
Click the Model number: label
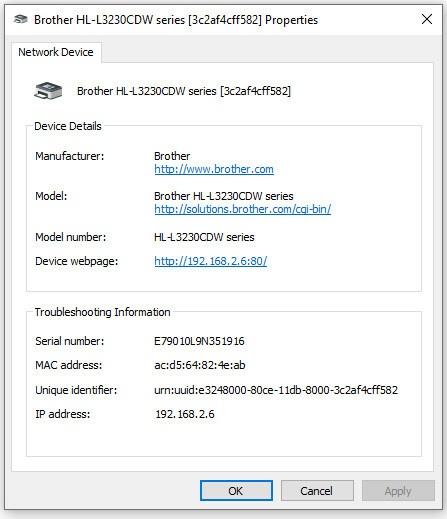pos(71,237)
